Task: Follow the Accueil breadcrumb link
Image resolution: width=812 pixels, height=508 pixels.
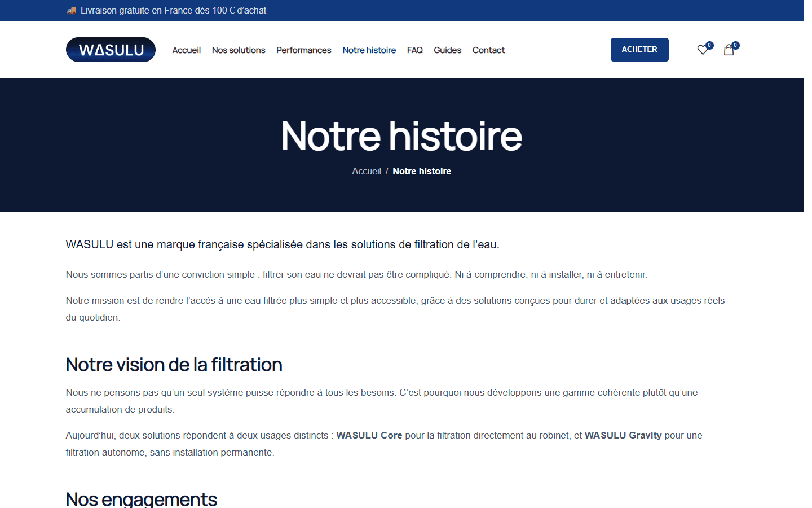Action: (x=367, y=171)
